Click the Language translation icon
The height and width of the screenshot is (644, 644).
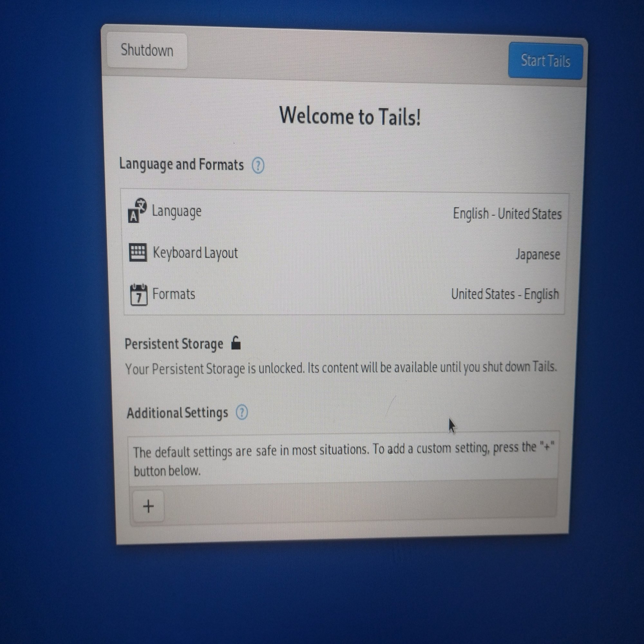tap(137, 211)
